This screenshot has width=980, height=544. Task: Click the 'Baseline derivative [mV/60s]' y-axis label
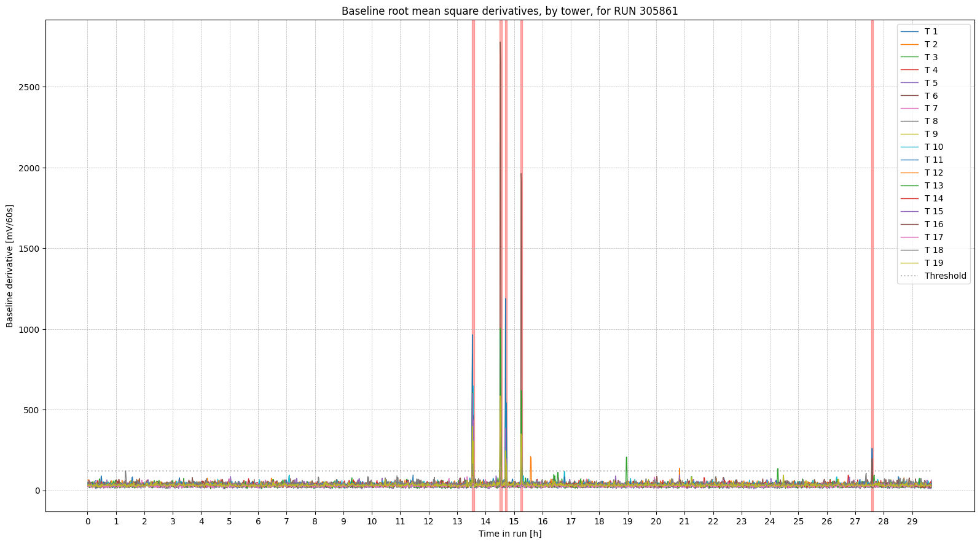[10, 266]
